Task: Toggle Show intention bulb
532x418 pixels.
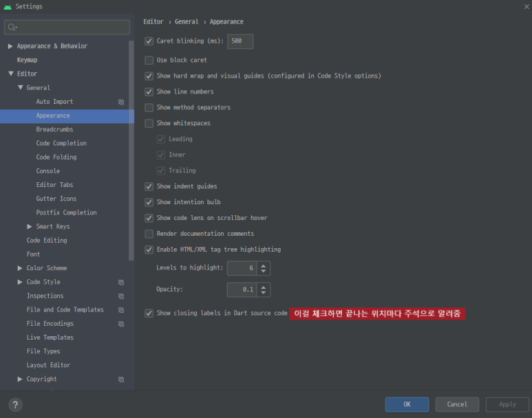Action: tap(149, 202)
